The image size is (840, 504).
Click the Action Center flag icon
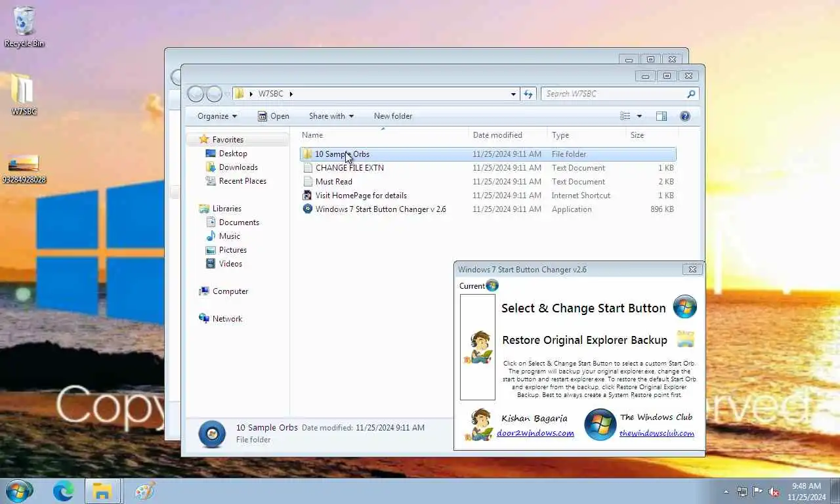click(757, 492)
